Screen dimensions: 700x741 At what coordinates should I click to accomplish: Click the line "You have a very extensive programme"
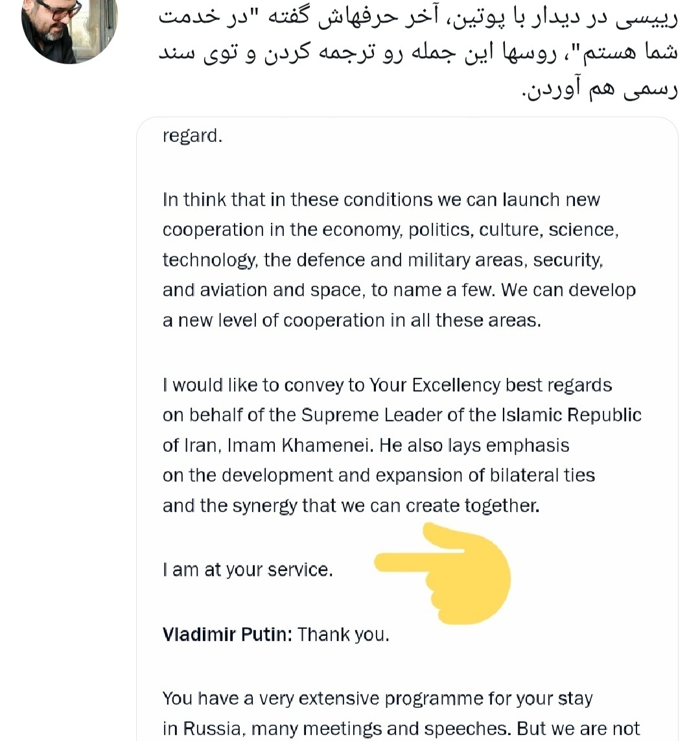[x=377, y=698]
